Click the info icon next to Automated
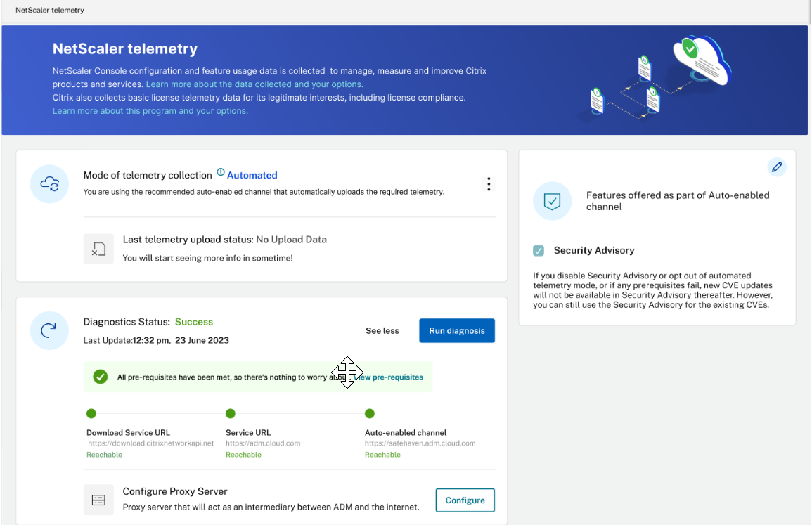The width and height of the screenshot is (812, 525). 221,172
